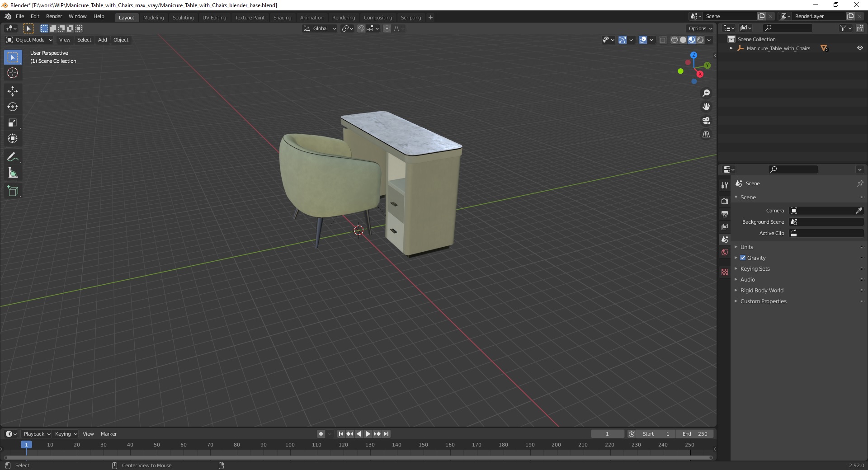Open the File menu
Screen dimensions: 868x470
click(x=20, y=16)
